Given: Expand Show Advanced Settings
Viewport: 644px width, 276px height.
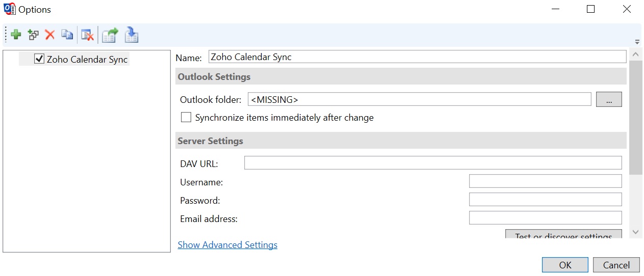Looking at the screenshot, I should [227, 245].
